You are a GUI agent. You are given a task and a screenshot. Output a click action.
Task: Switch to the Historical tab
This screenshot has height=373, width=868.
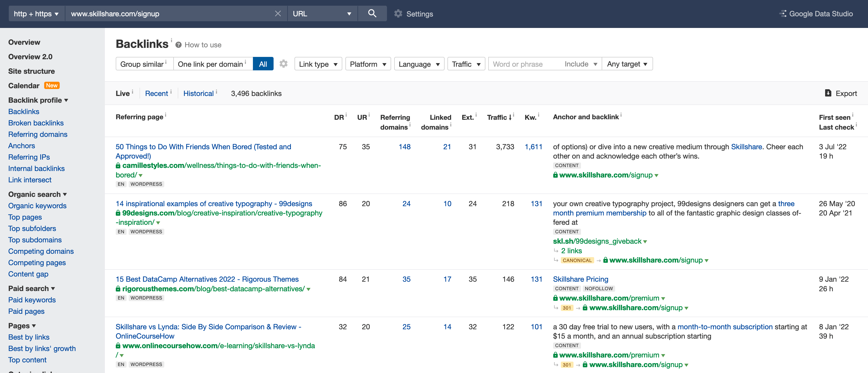(198, 93)
